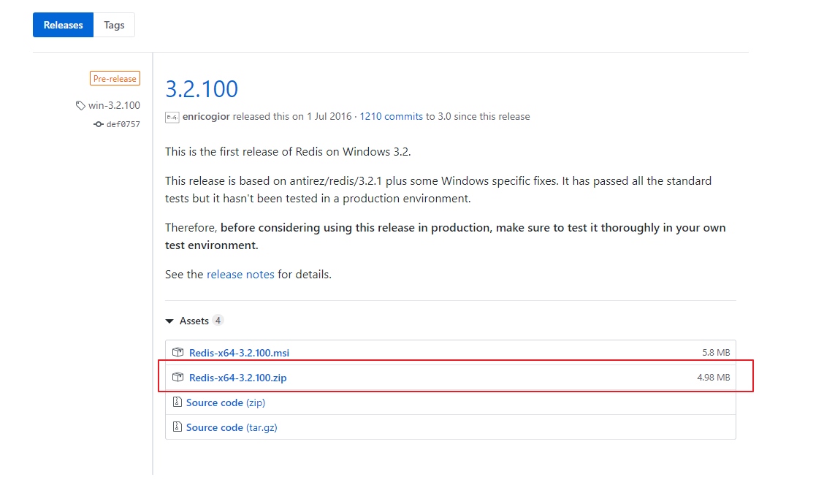Open commit def0757
The height and width of the screenshot is (504, 824).
(x=123, y=125)
